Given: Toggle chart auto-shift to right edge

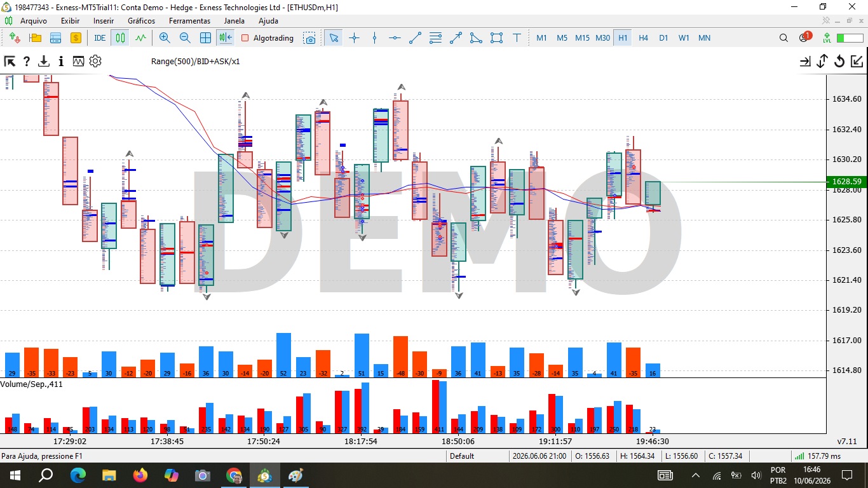Looking at the screenshot, I should click(226, 38).
